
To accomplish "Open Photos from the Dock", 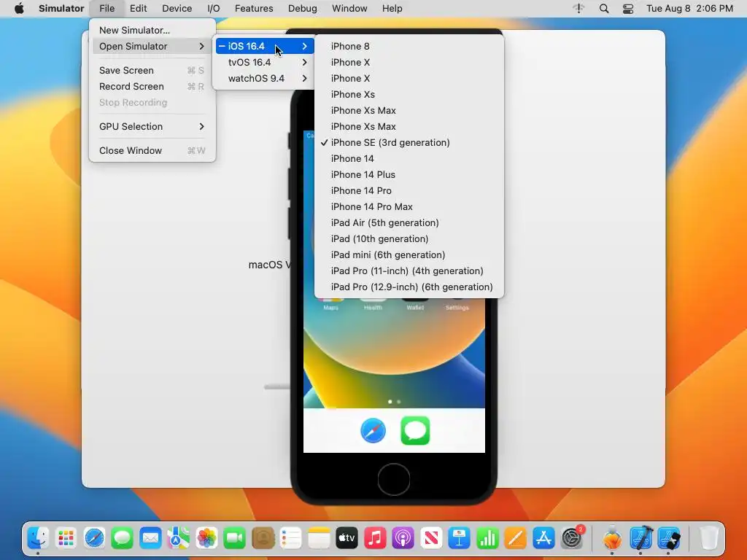I will pyautogui.click(x=206, y=538).
